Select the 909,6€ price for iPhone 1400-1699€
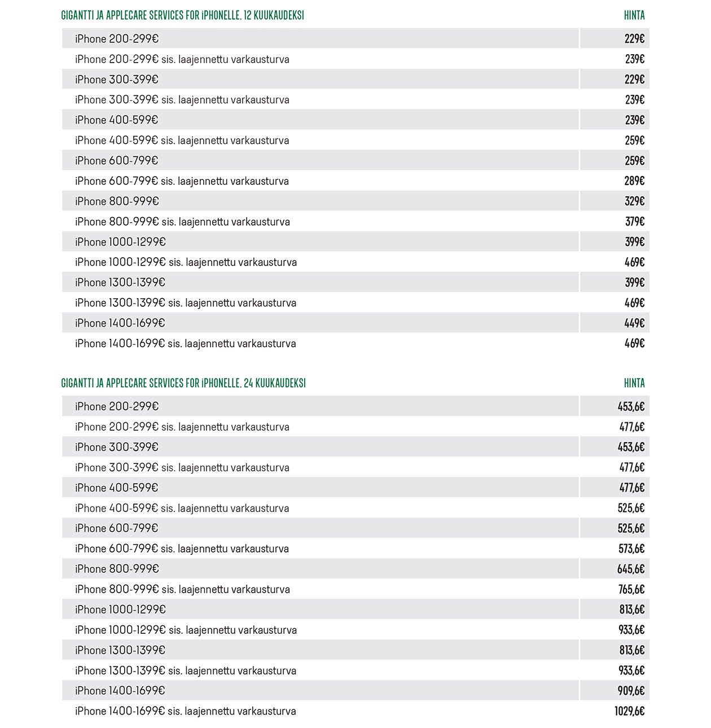Viewport: 711px width, 728px height. click(x=631, y=691)
